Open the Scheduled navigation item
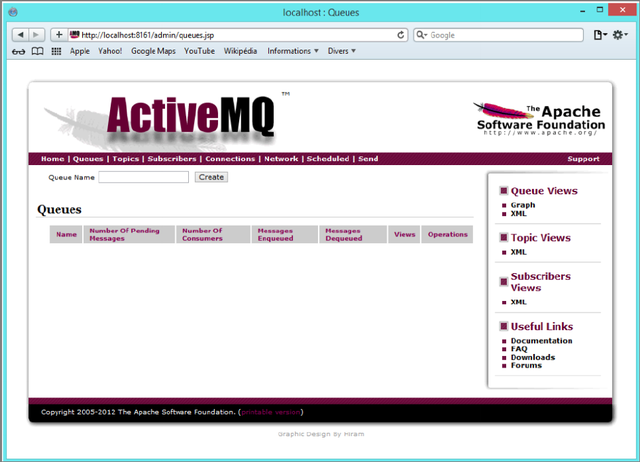The width and height of the screenshot is (640, 462). pyautogui.click(x=328, y=159)
